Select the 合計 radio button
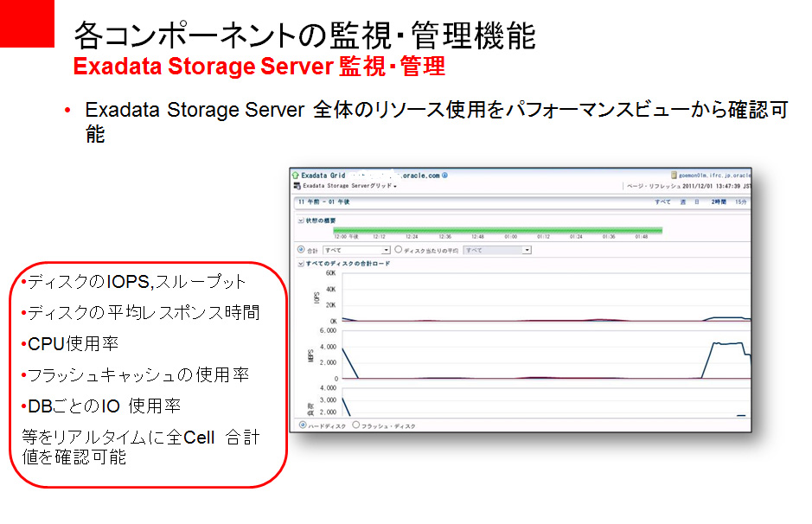812x524 pixels. pos(300,250)
